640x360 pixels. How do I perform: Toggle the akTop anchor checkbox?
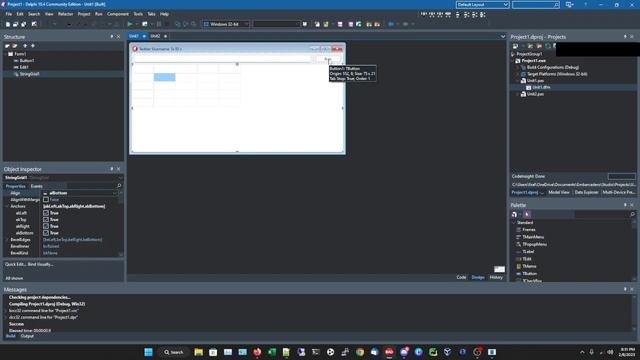(46, 220)
